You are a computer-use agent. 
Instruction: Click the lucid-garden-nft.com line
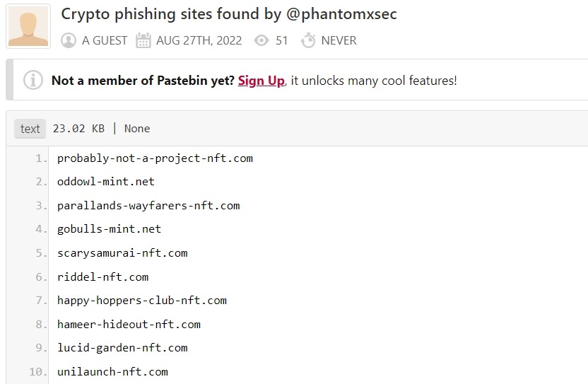(x=122, y=348)
